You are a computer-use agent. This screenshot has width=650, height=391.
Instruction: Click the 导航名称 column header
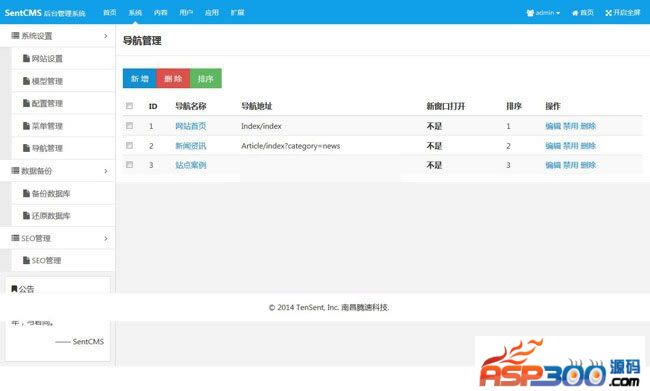pyautogui.click(x=191, y=106)
